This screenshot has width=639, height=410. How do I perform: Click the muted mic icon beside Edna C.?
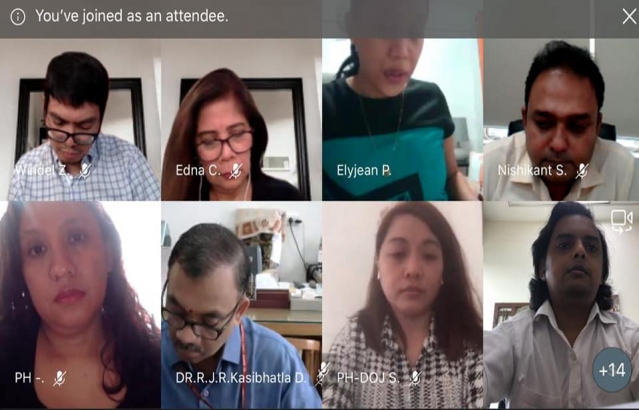(x=236, y=171)
